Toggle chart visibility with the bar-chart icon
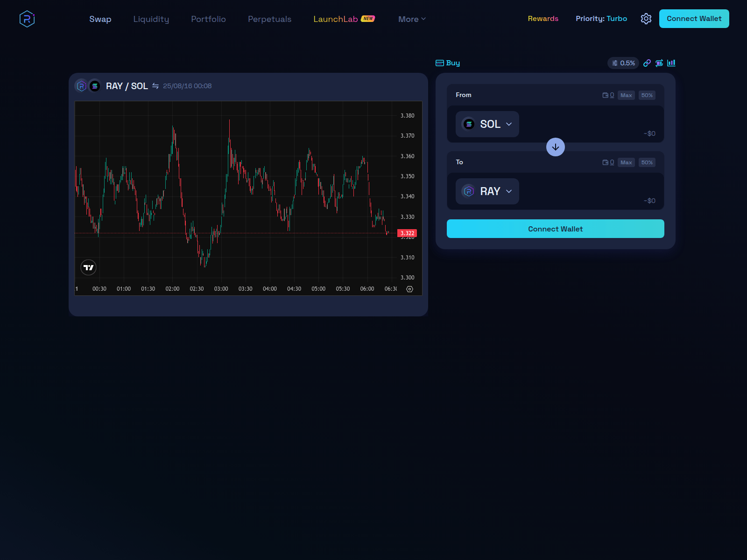The height and width of the screenshot is (560, 747). click(671, 63)
